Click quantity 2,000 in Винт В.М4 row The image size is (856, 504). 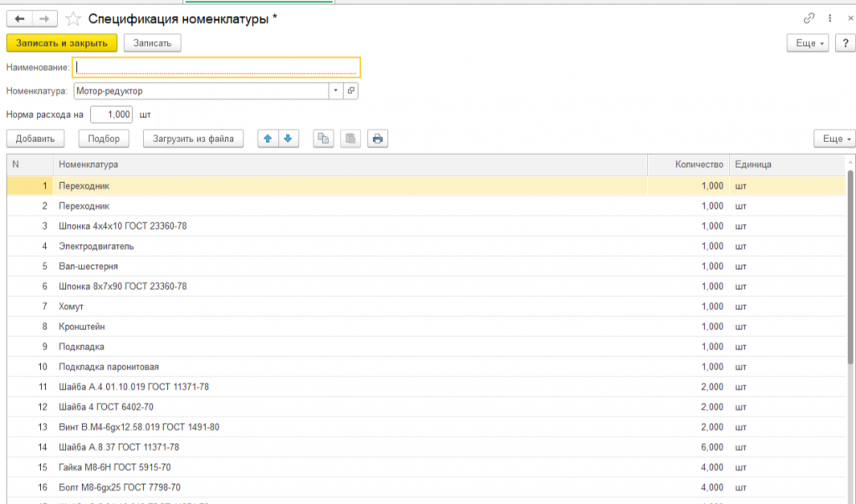tap(712, 427)
